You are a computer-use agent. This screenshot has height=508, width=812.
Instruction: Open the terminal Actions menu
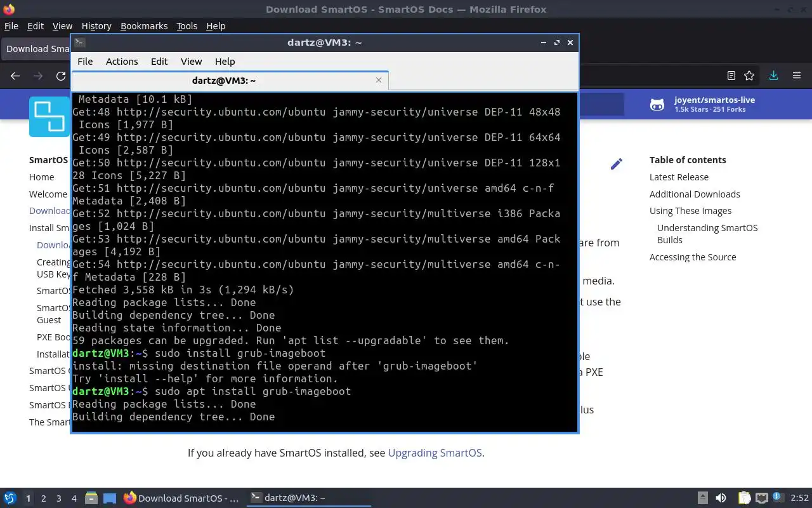click(x=122, y=62)
